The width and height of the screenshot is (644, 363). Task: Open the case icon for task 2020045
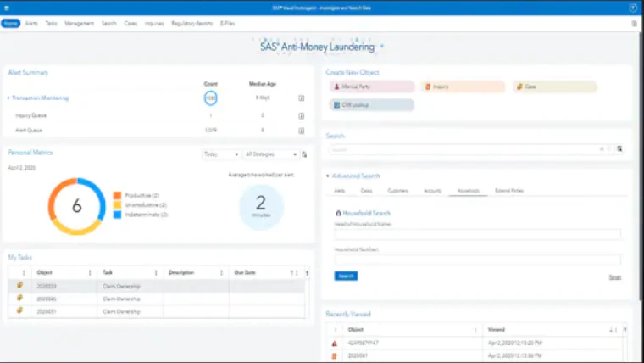click(19, 298)
